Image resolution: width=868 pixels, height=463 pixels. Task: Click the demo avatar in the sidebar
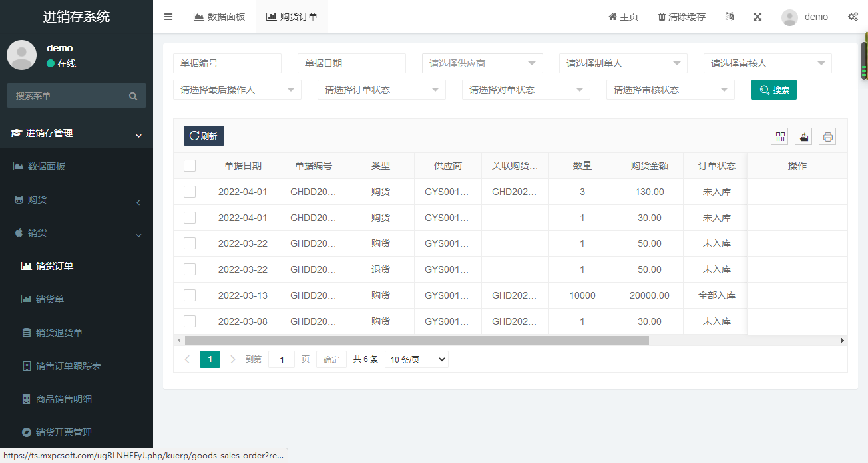click(x=21, y=55)
